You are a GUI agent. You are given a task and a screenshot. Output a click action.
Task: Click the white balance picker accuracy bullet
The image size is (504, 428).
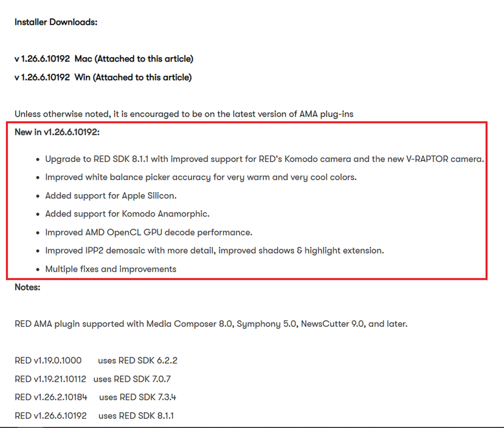pos(201,178)
